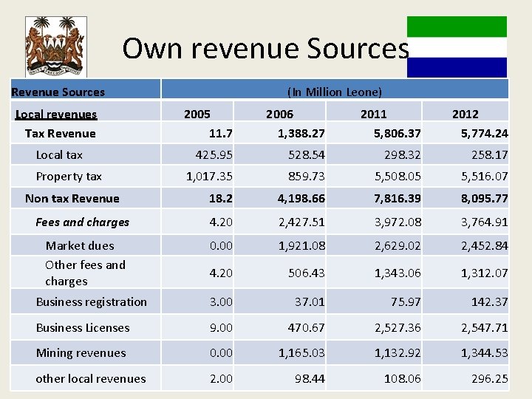Click the Own revenue Sources title
The height and width of the screenshot is (399, 532).
point(266,49)
